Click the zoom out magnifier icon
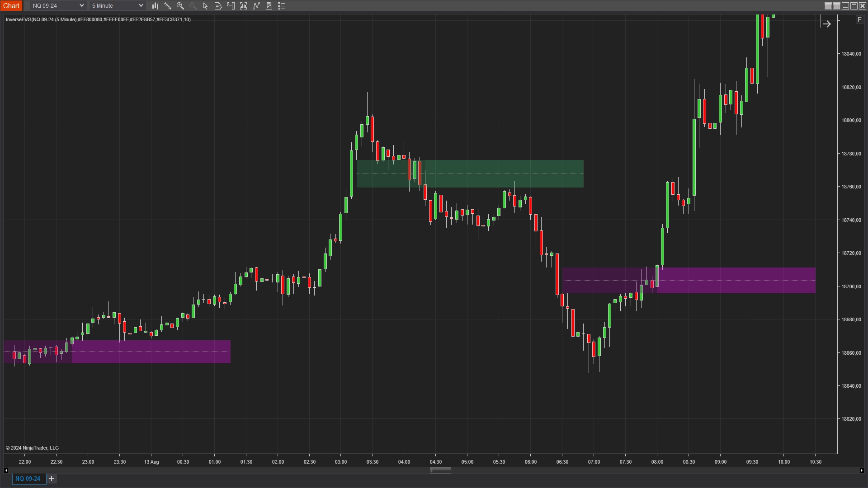Screen dimensions: 868x488 [193, 6]
